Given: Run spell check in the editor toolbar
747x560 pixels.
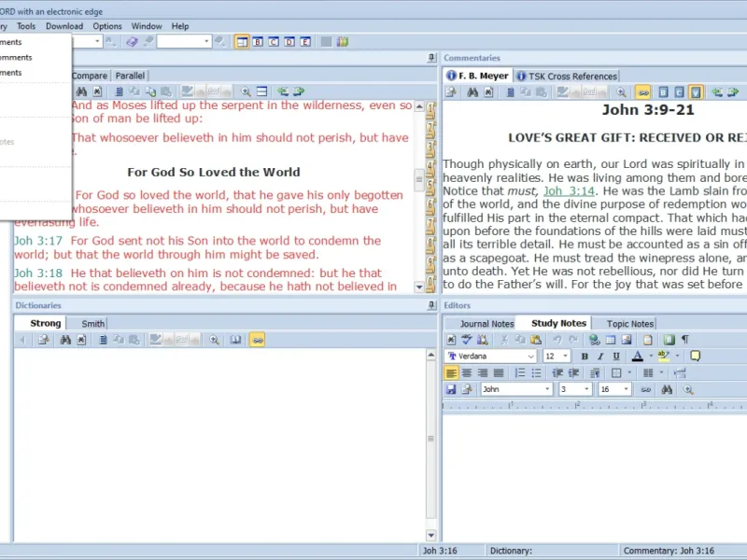Looking at the screenshot, I should pyautogui.click(x=466, y=340).
